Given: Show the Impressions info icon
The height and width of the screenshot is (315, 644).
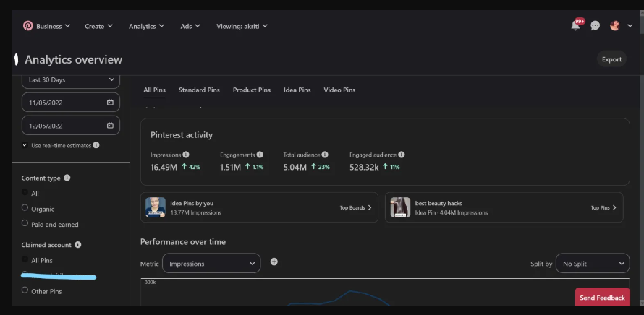Looking at the screenshot, I should [x=186, y=155].
